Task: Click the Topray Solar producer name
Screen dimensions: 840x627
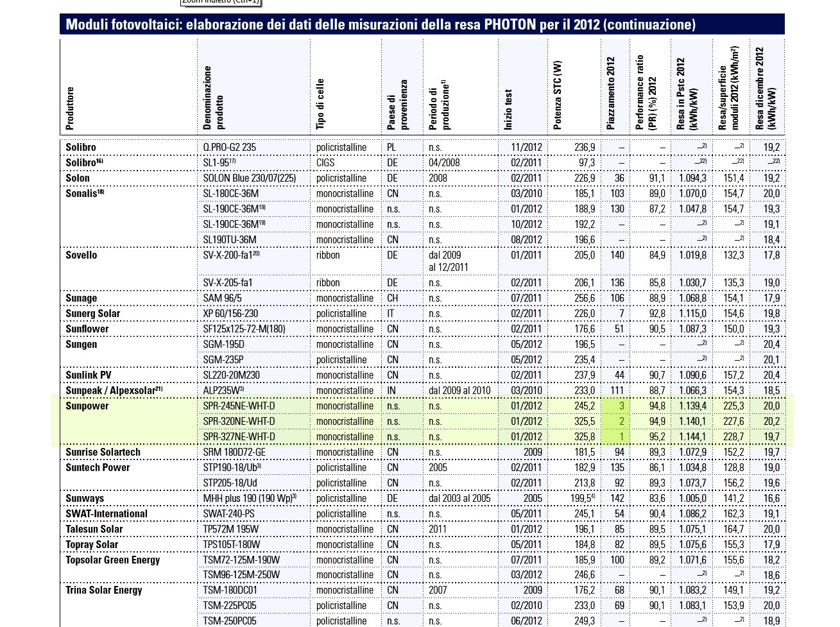Action: point(92,545)
